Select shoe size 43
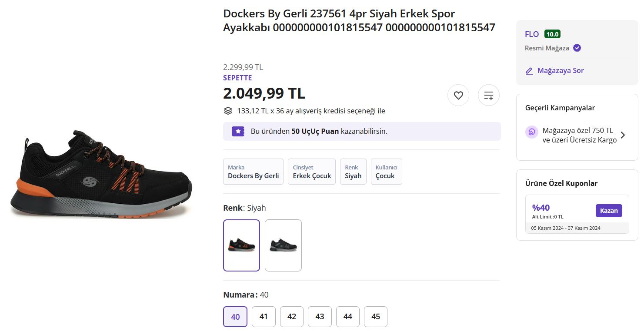Viewport: 644px width, 331px height. tap(320, 317)
